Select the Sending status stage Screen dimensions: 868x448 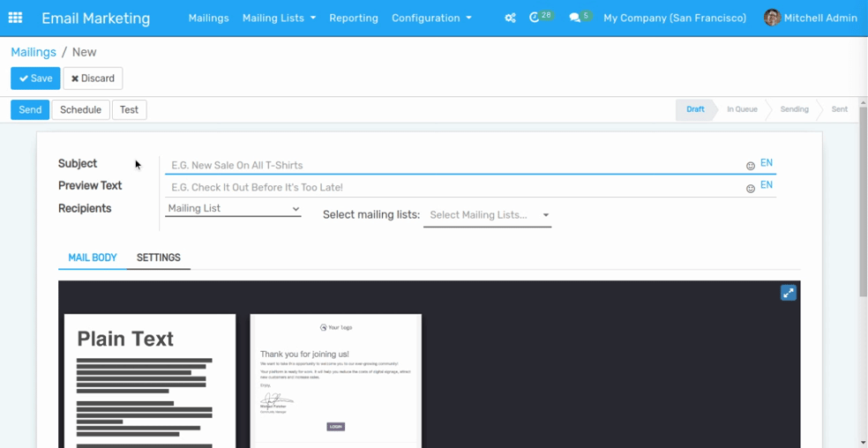[795, 109]
